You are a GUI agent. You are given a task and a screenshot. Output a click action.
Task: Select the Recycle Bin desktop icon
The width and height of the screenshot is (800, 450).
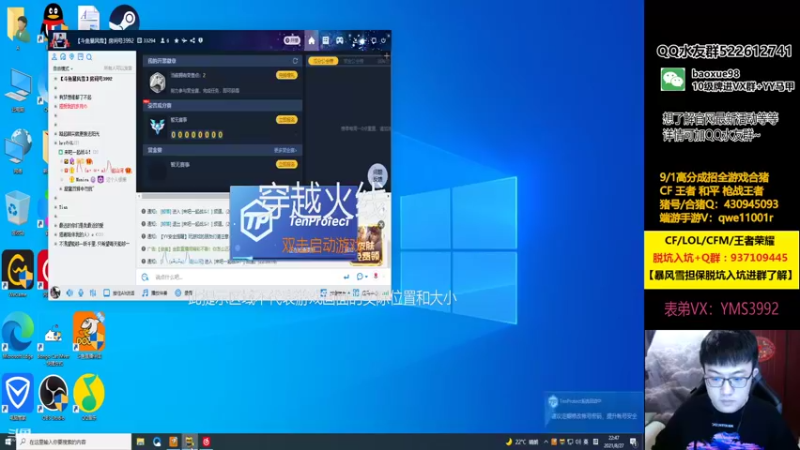pyautogui.click(x=18, y=213)
